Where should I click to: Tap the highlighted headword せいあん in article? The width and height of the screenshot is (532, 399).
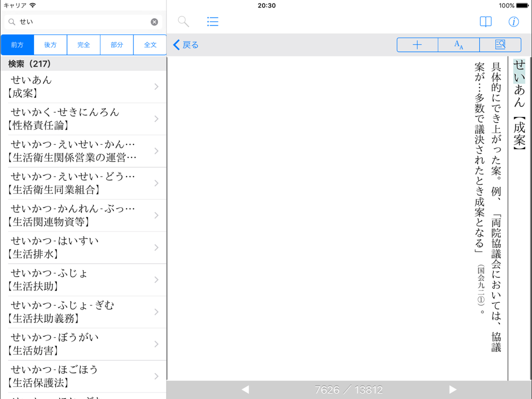pyautogui.click(x=519, y=84)
